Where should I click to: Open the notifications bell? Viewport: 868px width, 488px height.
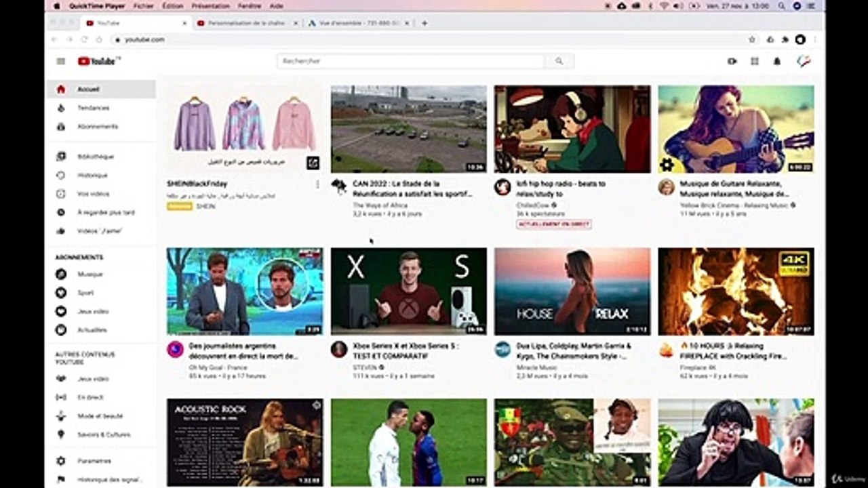tap(777, 61)
